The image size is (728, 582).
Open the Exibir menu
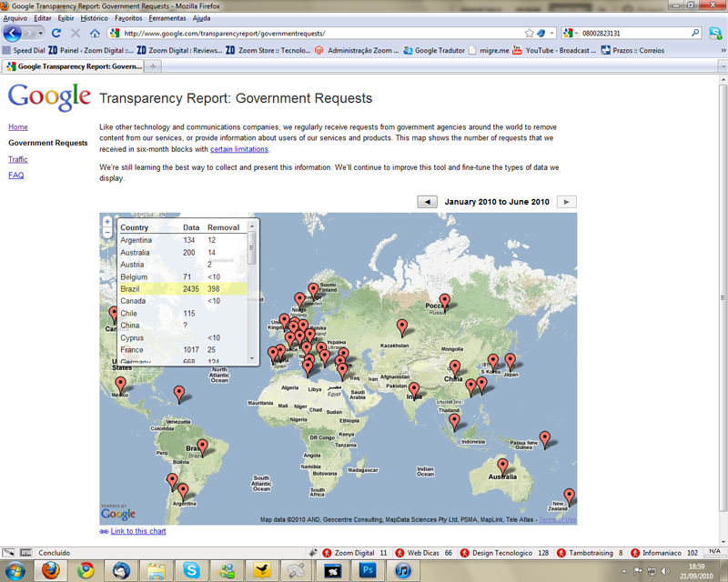pos(66,18)
